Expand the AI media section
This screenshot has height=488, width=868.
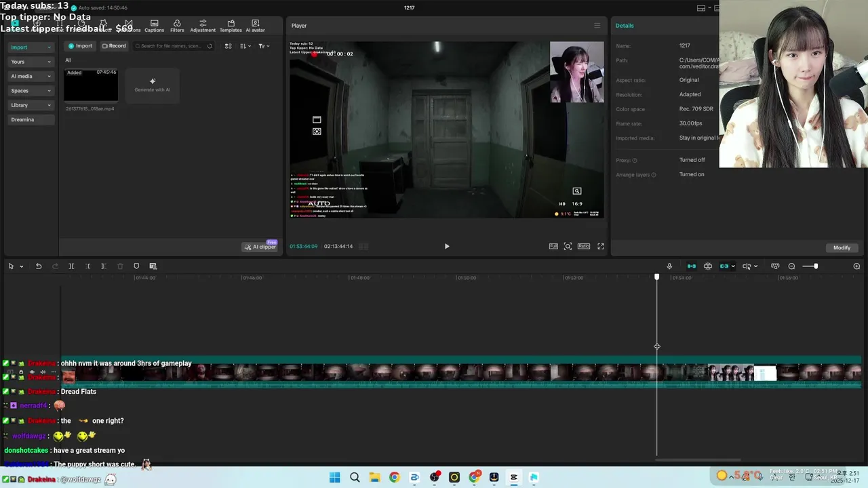(x=31, y=76)
